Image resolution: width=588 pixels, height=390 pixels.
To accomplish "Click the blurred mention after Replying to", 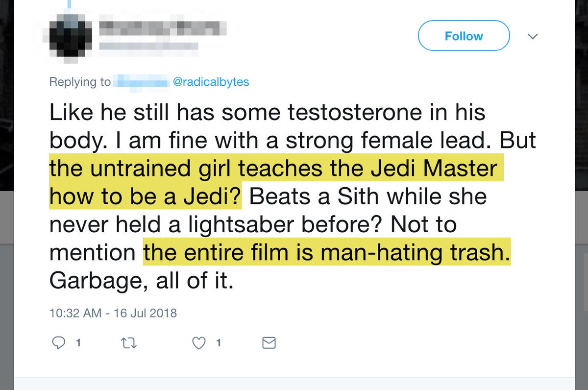I will (141, 82).
